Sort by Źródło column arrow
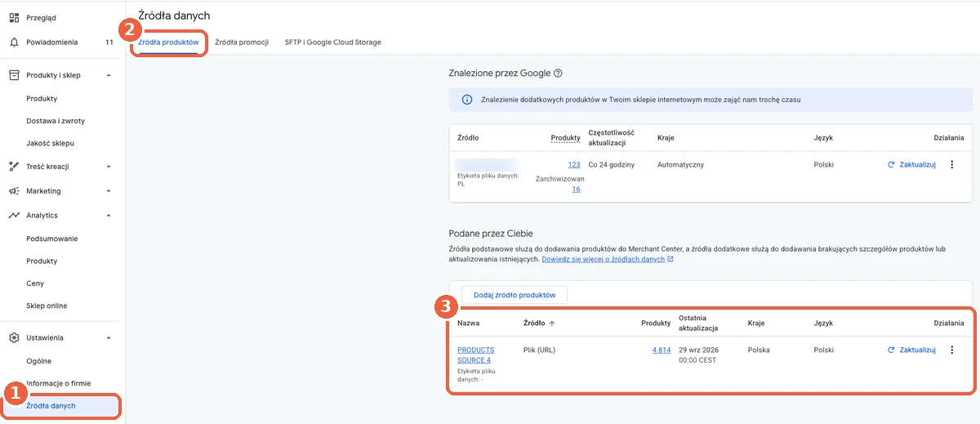Image resolution: width=980 pixels, height=424 pixels. coord(552,324)
